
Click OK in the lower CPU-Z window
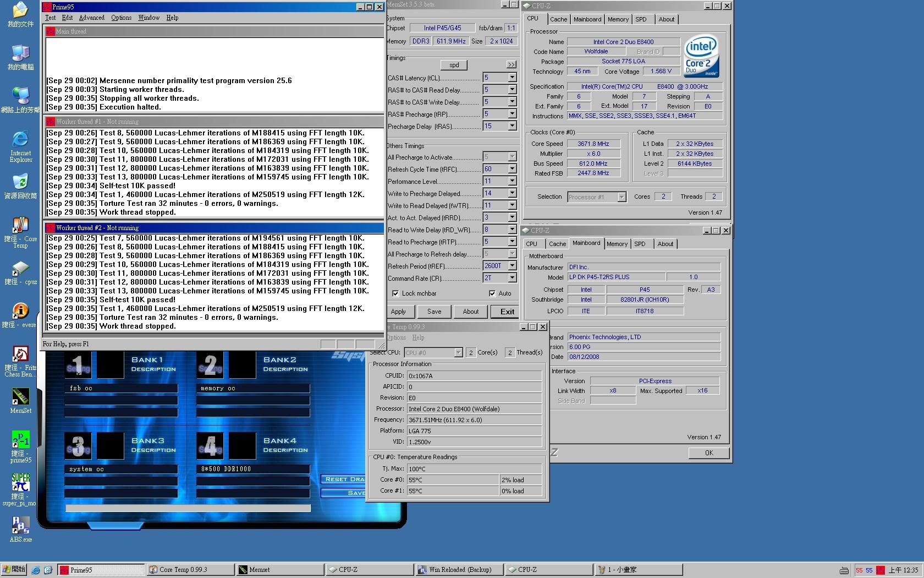pos(709,453)
